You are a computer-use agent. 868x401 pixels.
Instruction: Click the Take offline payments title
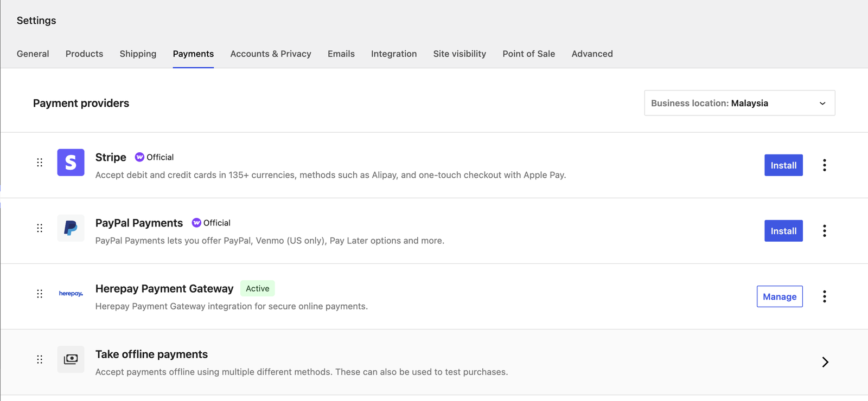click(x=151, y=354)
